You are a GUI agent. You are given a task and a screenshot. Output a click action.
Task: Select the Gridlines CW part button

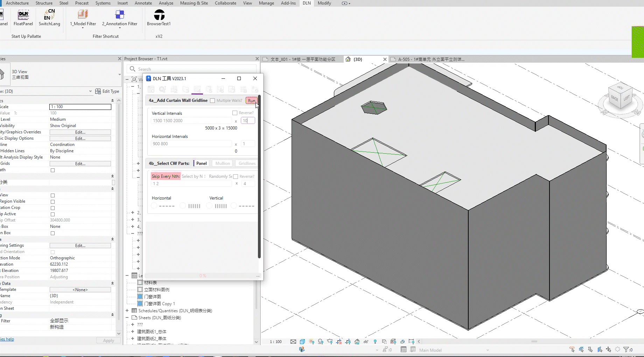click(x=247, y=163)
